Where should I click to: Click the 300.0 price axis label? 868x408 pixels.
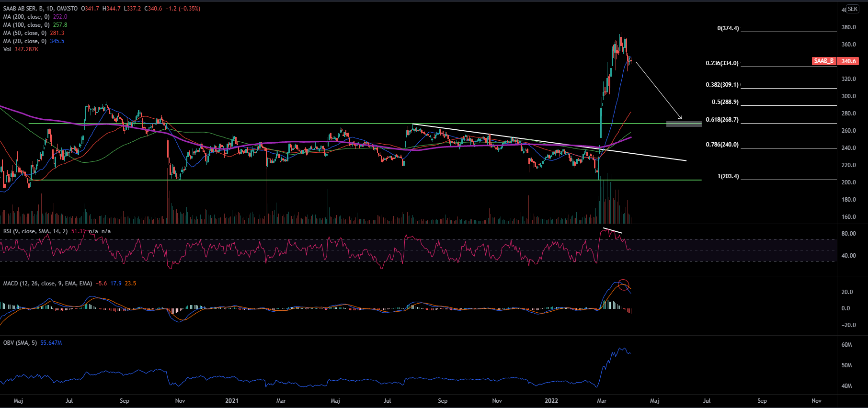(x=848, y=96)
